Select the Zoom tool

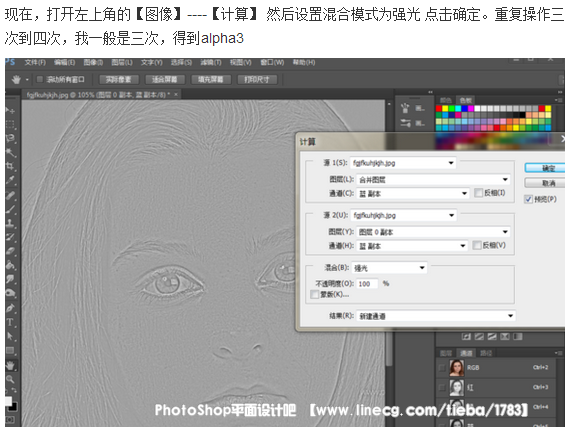click(10, 379)
